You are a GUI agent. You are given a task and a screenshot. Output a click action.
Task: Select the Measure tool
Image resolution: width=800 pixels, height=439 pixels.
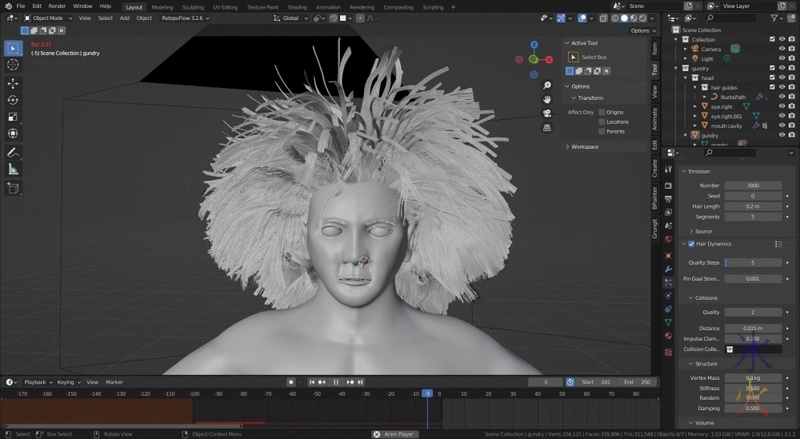tap(13, 169)
